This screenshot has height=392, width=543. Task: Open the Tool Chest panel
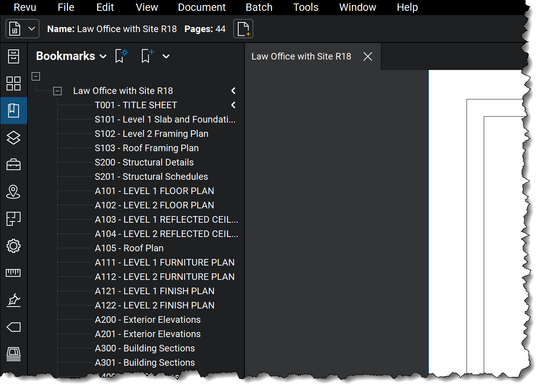14,165
